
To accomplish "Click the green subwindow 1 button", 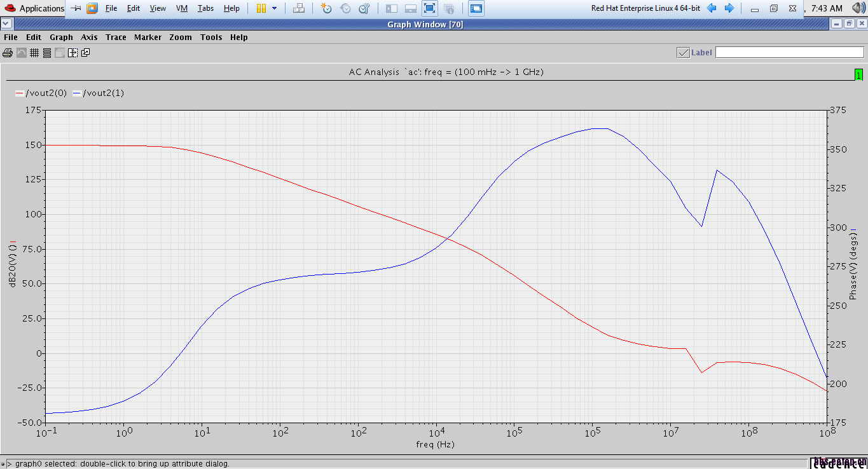I will point(858,75).
